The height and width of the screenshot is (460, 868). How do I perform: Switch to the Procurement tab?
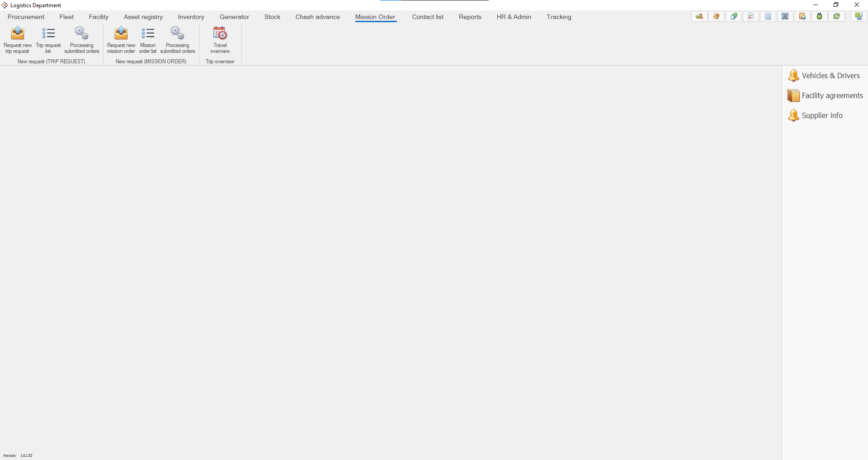coord(26,17)
